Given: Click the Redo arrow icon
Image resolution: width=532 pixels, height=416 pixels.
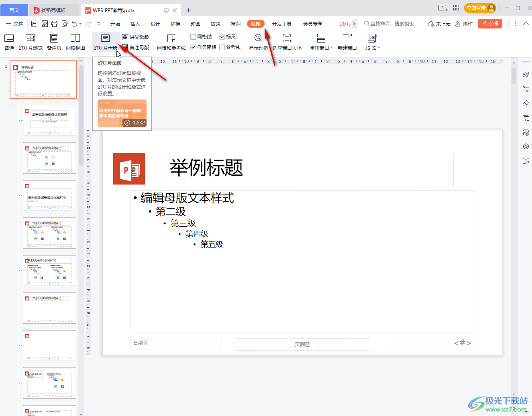Looking at the screenshot, I should click(x=88, y=24).
